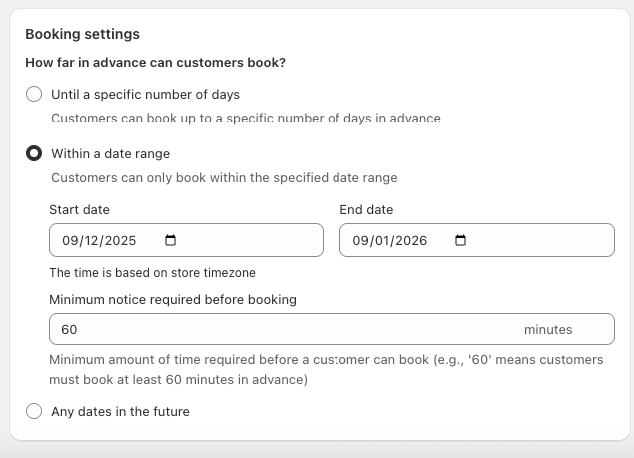634x458 pixels.
Task: Select the 'Until a specific number of days' radio button
Action: pos(34,95)
